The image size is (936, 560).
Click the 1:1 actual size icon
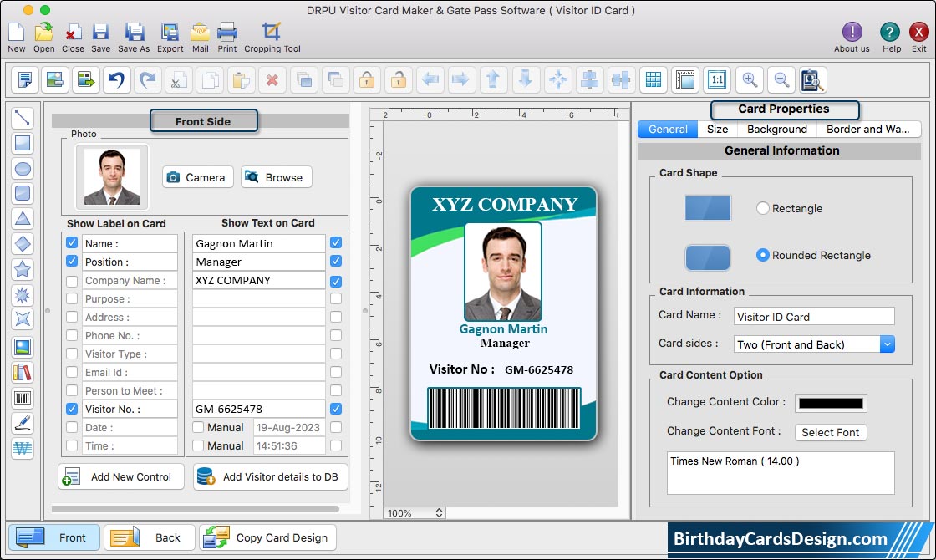tap(717, 79)
